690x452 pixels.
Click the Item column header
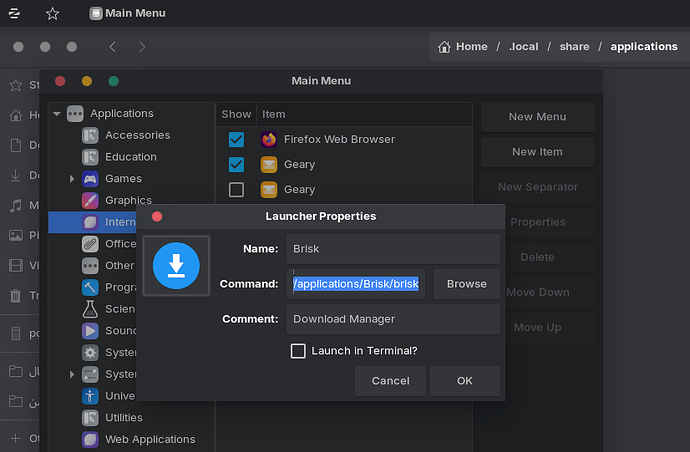(x=364, y=114)
